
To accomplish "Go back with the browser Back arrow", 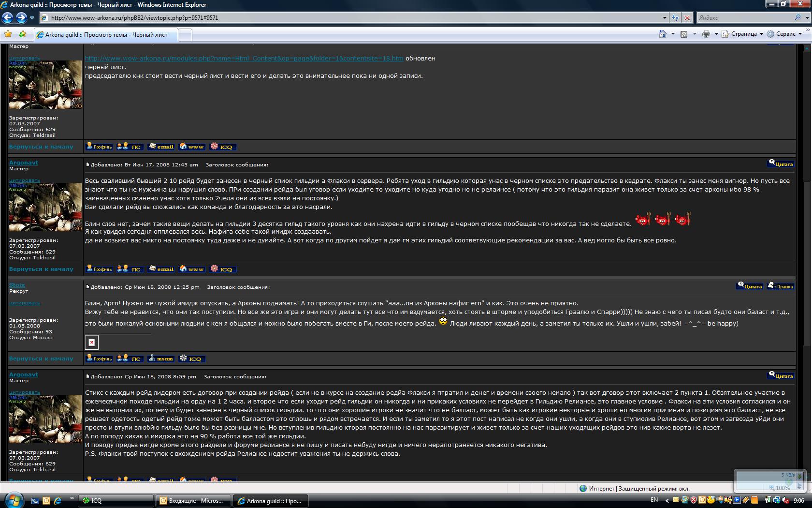I will (x=7, y=18).
